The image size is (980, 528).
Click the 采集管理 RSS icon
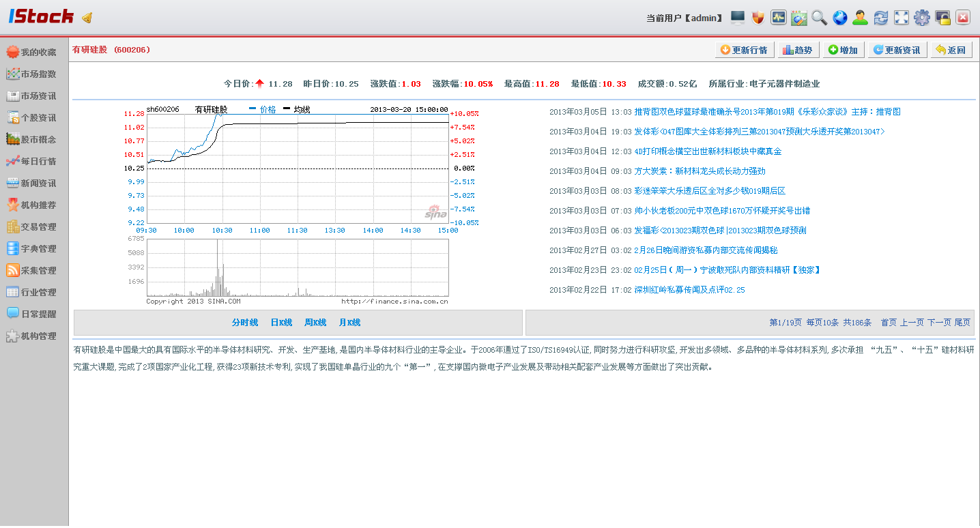coord(12,270)
